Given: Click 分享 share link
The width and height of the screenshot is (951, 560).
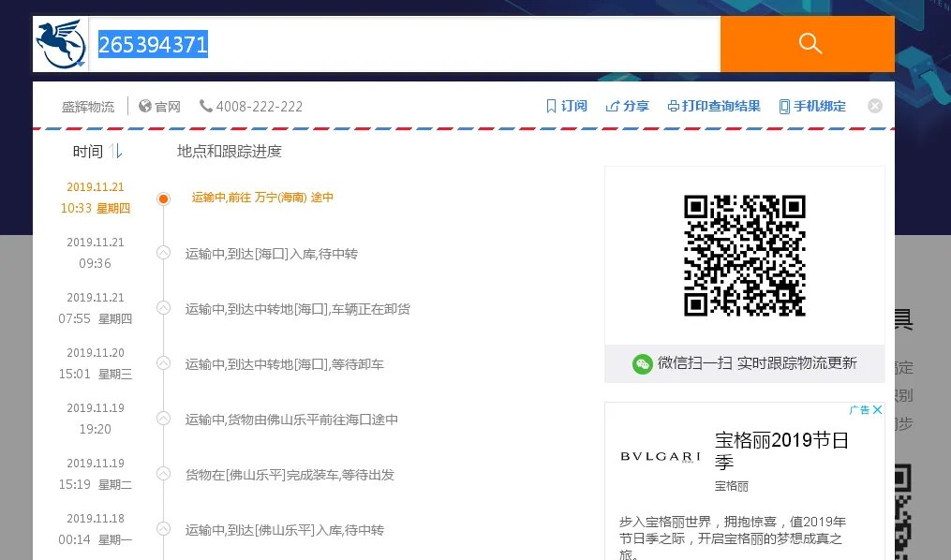Looking at the screenshot, I should pos(627,107).
